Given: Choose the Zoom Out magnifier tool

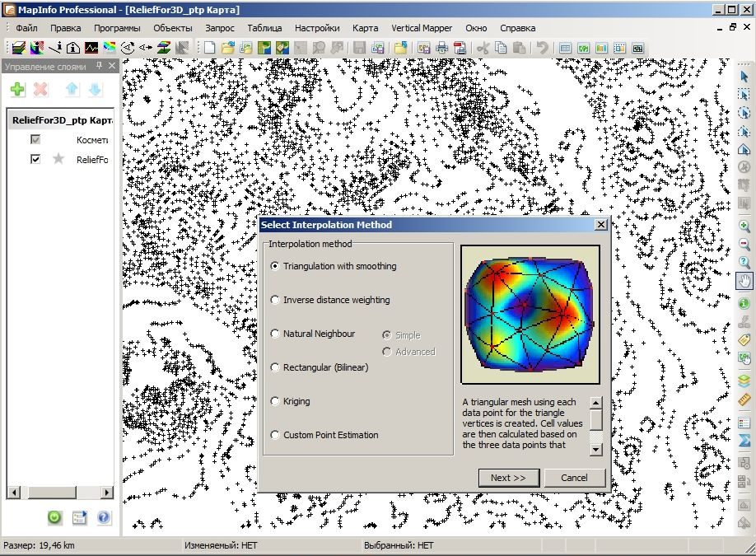Looking at the screenshot, I should pyautogui.click(x=744, y=244).
